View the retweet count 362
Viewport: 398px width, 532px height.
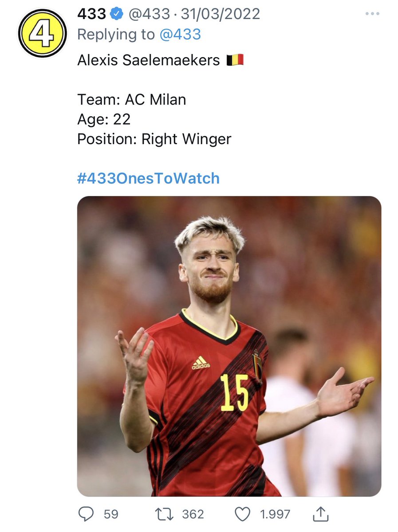coord(193,514)
